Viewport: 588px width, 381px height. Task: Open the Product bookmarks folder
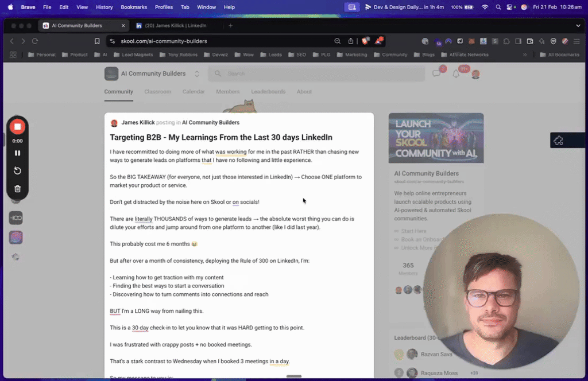[x=75, y=55]
